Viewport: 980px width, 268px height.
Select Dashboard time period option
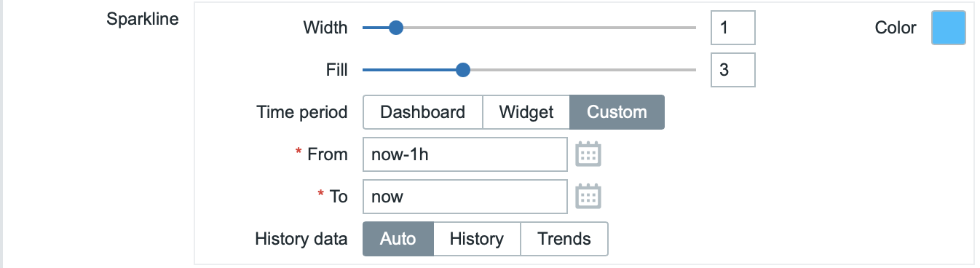point(422,112)
